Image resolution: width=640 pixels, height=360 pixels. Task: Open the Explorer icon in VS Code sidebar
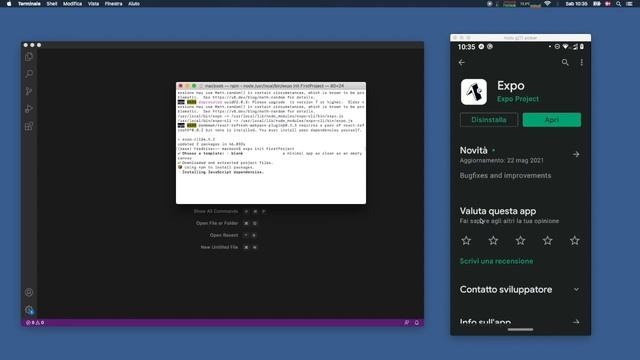pos(29,57)
